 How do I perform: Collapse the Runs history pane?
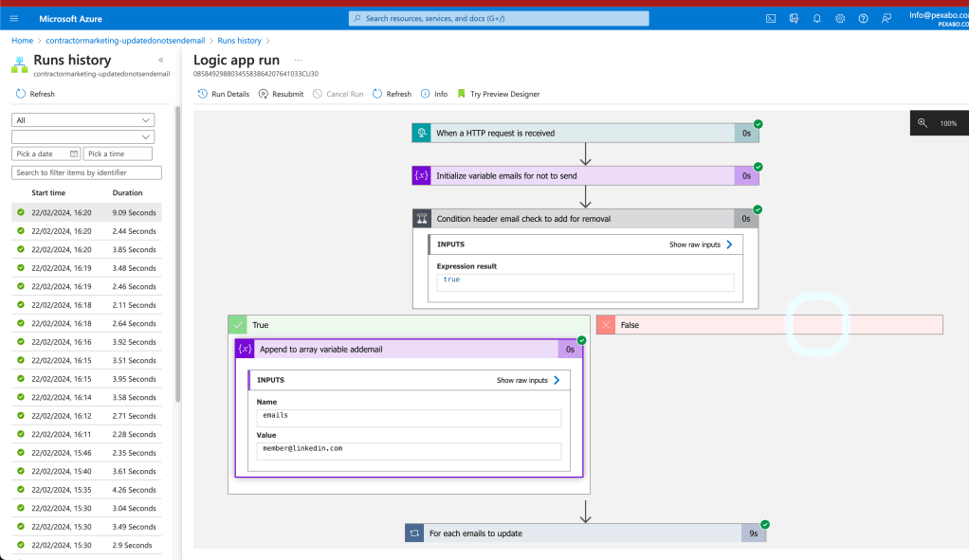(x=160, y=60)
